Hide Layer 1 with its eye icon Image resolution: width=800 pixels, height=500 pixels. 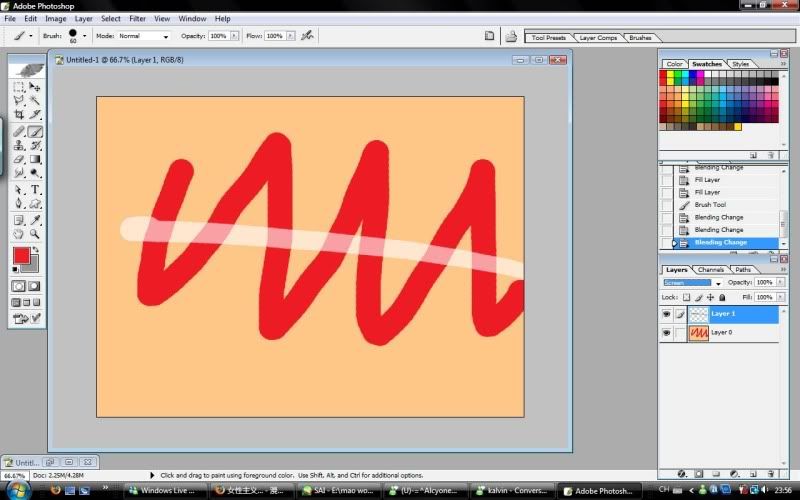coord(666,314)
